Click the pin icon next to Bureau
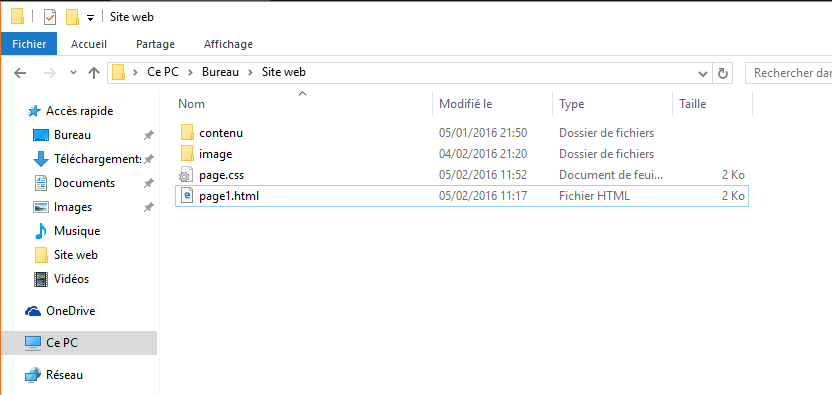 coord(149,135)
